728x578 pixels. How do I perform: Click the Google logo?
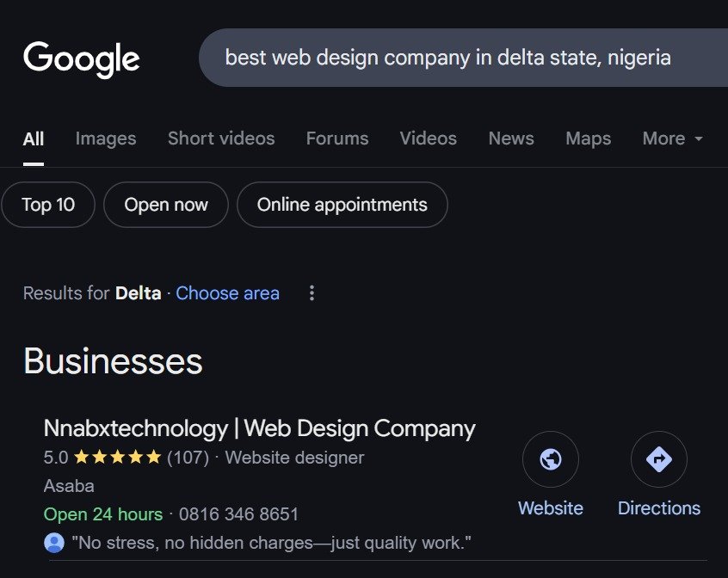click(82, 58)
